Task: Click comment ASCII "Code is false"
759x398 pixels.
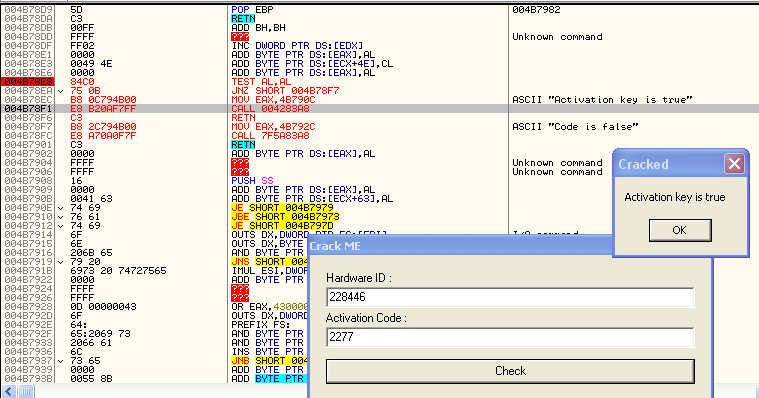Action: tap(576, 127)
